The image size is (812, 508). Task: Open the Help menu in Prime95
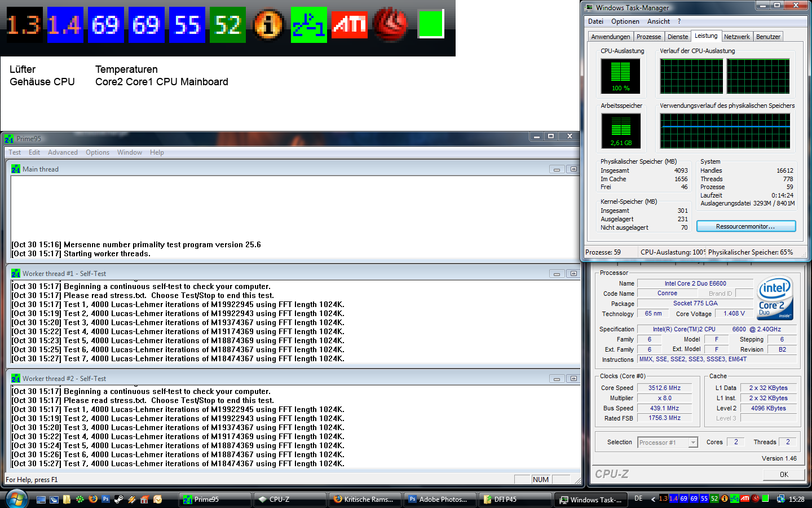pos(157,152)
